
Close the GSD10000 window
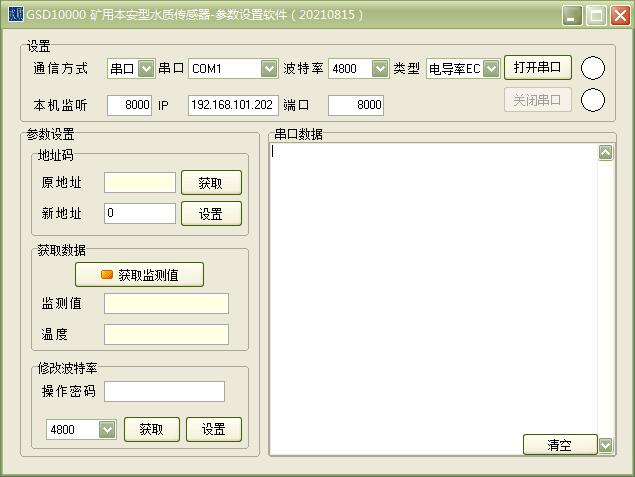tap(620, 16)
